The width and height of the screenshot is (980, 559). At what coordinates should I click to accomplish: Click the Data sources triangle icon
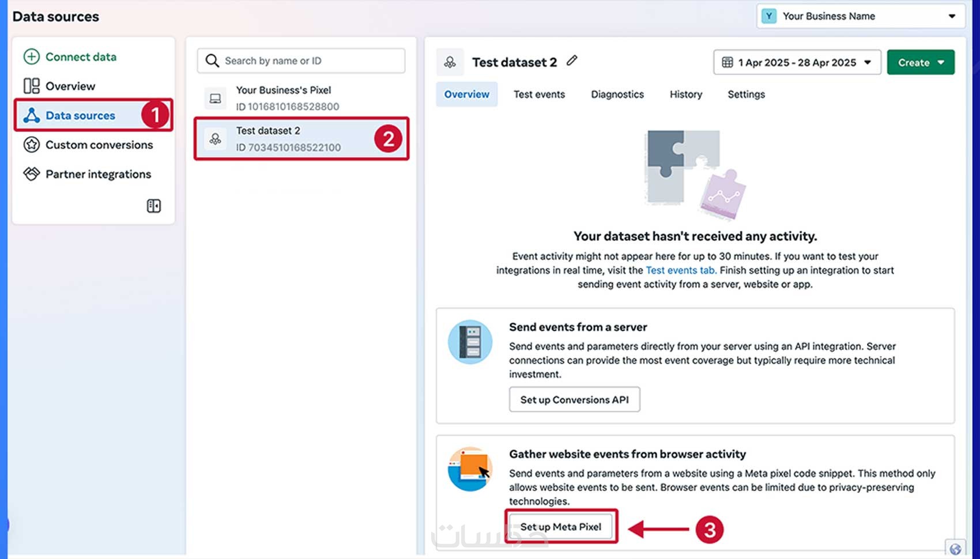[x=32, y=115]
